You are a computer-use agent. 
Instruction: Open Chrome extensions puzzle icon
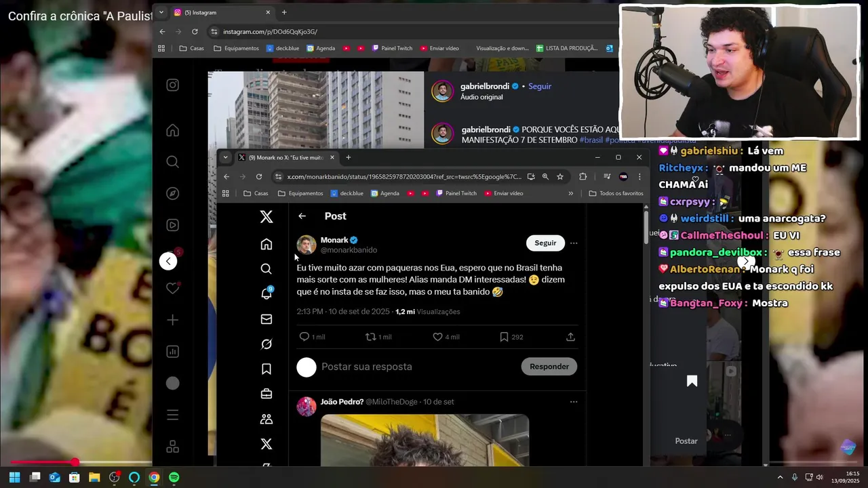click(583, 177)
